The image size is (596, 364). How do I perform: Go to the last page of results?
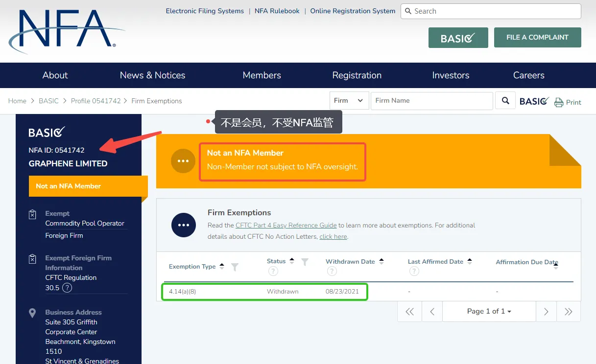click(x=569, y=312)
